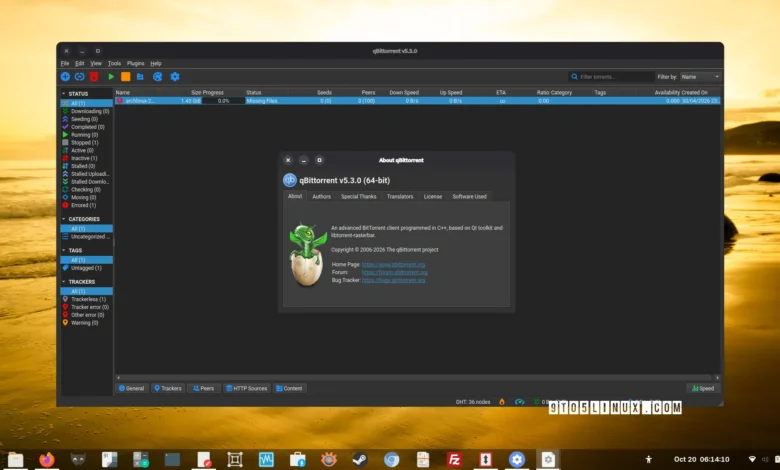Filter by Completed (0) status
Image resolution: width=780 pixels, height=470 pixels.
click(x=86, y=127)
